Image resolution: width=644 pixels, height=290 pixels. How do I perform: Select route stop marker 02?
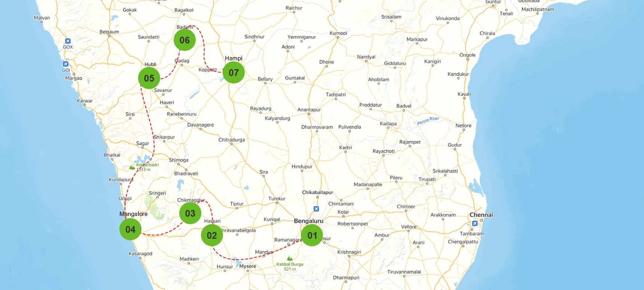coord(212,235)
